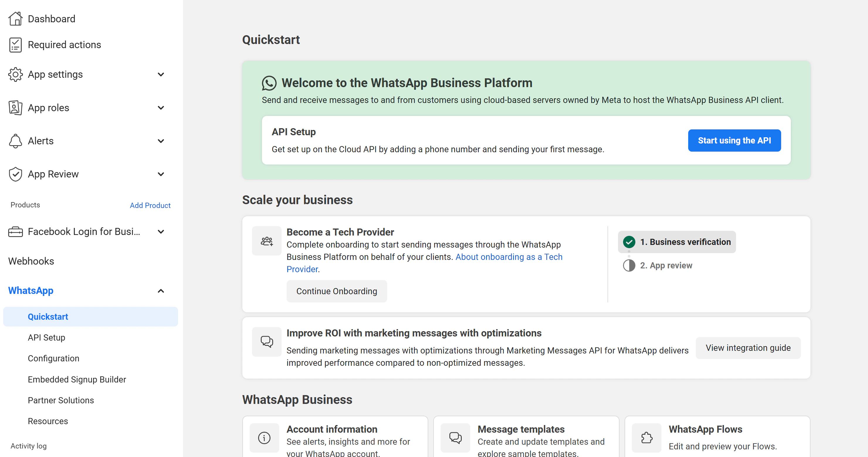Click the Message templates chat icon

(x=455, y=438)
